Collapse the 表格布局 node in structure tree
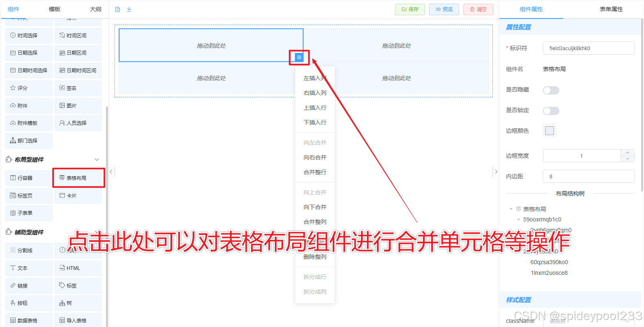Image resolution: width=644 pixels, height=327 pixels. pyautogui.click(x=511, y=209)
